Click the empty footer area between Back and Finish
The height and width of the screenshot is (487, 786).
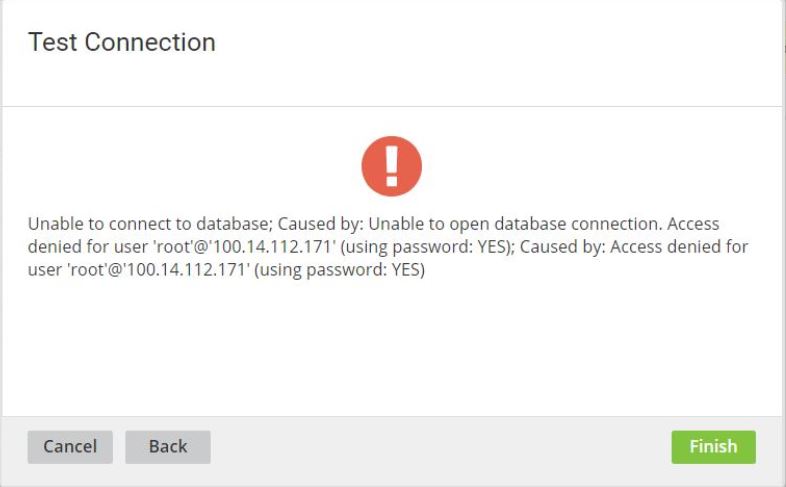click(x=440, y=447)
